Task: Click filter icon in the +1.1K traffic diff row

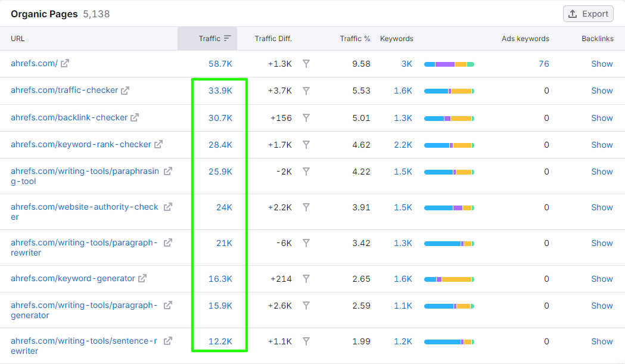Action: coord(306,341)
